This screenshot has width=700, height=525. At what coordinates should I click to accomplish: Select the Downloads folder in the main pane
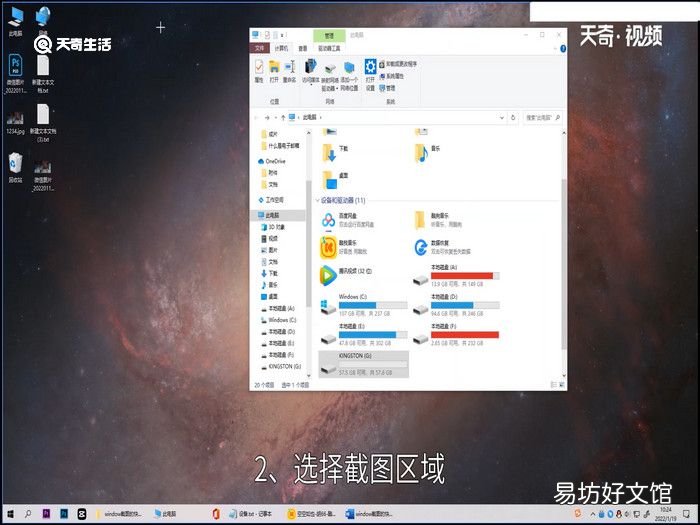click(335, 152)
